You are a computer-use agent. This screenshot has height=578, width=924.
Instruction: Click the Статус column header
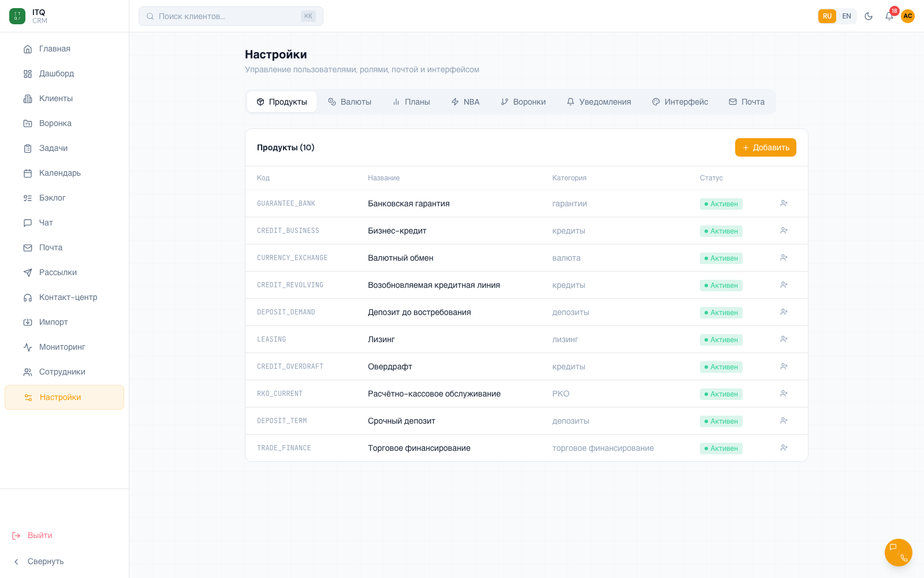coord(711,178)
